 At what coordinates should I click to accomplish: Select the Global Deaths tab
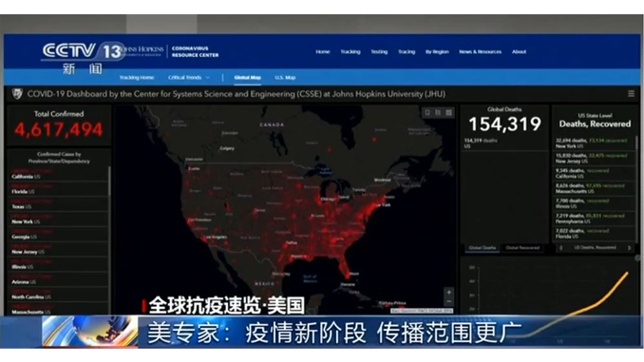click(483, 248)
